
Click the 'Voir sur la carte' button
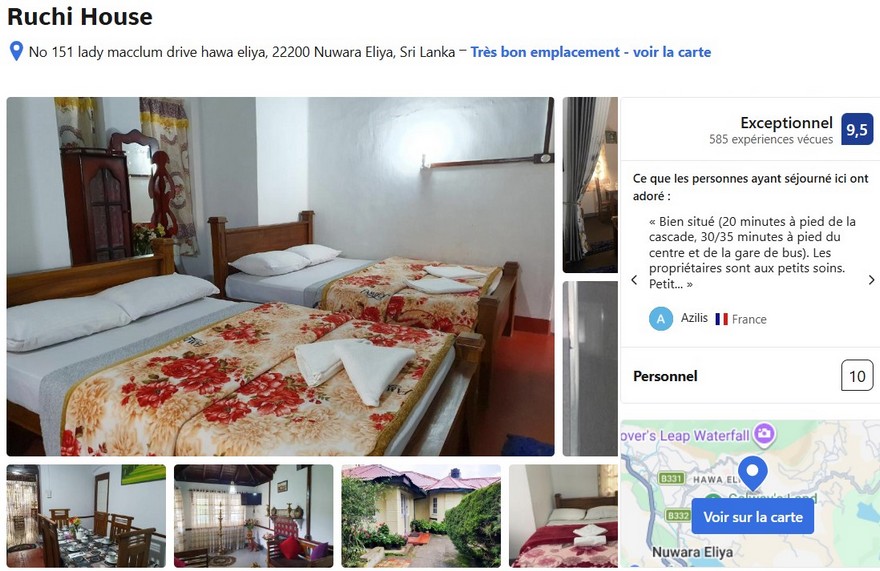[753, 517]
